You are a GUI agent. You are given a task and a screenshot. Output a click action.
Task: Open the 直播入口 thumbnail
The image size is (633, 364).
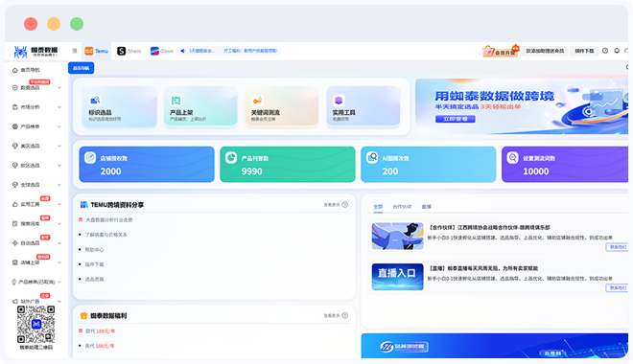click(397, 277)
